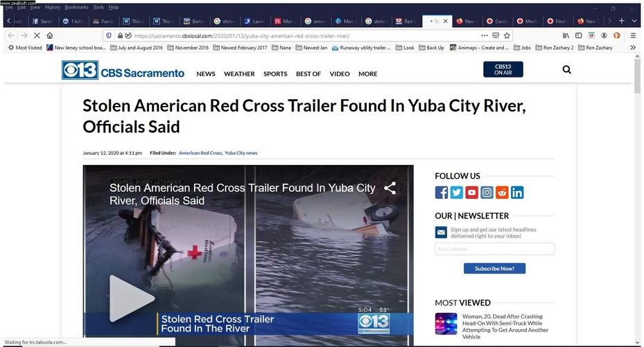Select WEATHER in the site navigation
The image size is (644, 347).
pos(239,74)
